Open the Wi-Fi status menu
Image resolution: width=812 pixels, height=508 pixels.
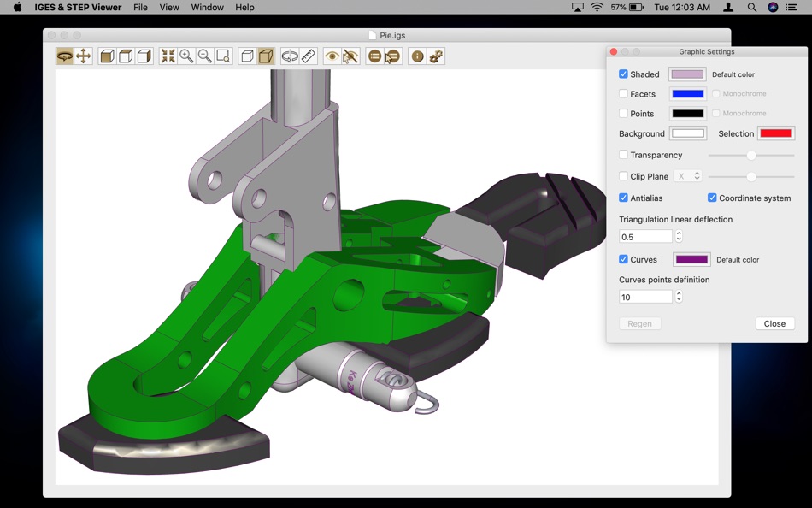pyautogui.click(x=597, y=7)
